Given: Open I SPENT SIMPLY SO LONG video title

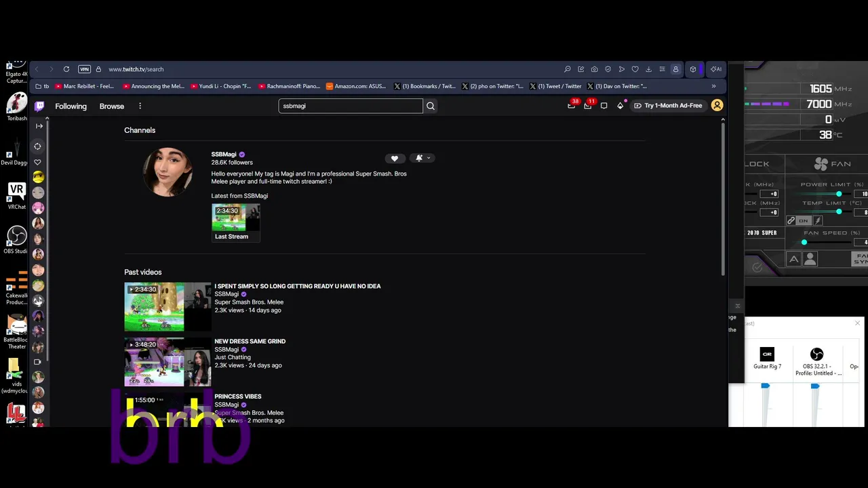Looking at the screenshot, I should 297,286.
